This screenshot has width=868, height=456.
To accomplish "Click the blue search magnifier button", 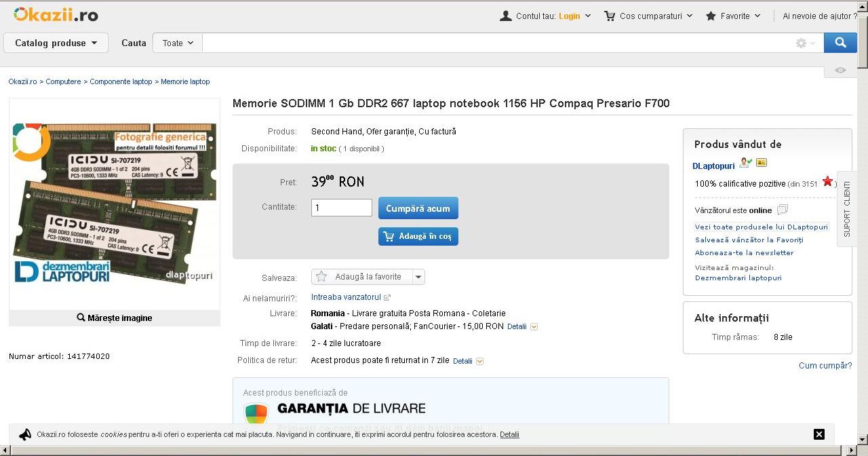I will pos(840,43).
